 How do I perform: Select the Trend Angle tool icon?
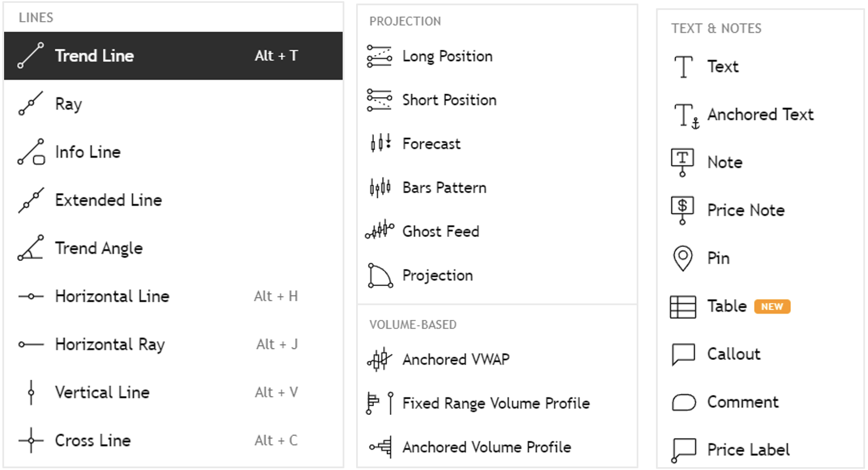click(30, 248)
